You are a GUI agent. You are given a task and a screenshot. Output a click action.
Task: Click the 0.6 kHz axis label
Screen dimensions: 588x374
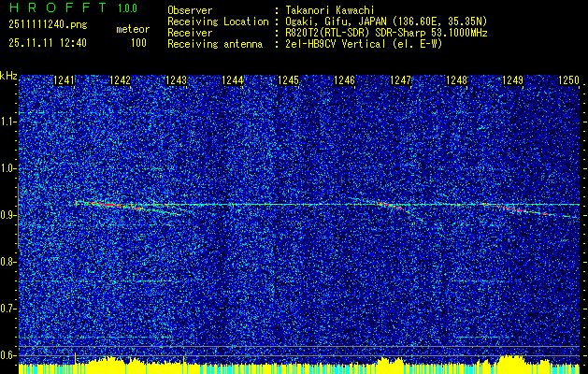(7, 355)
